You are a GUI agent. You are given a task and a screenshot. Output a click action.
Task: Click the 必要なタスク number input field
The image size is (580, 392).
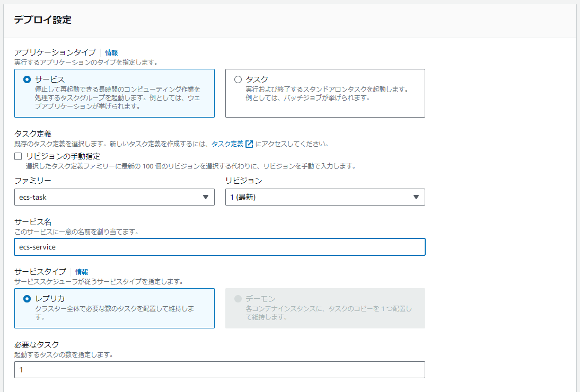219,370
